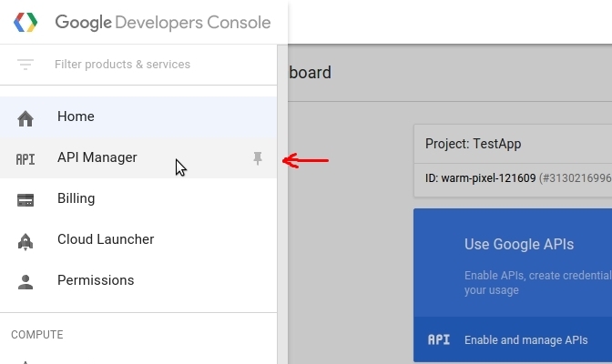Click the Project: TestApp card header
This screenshot has width=612, height=364.
click(x=474, y=144)
